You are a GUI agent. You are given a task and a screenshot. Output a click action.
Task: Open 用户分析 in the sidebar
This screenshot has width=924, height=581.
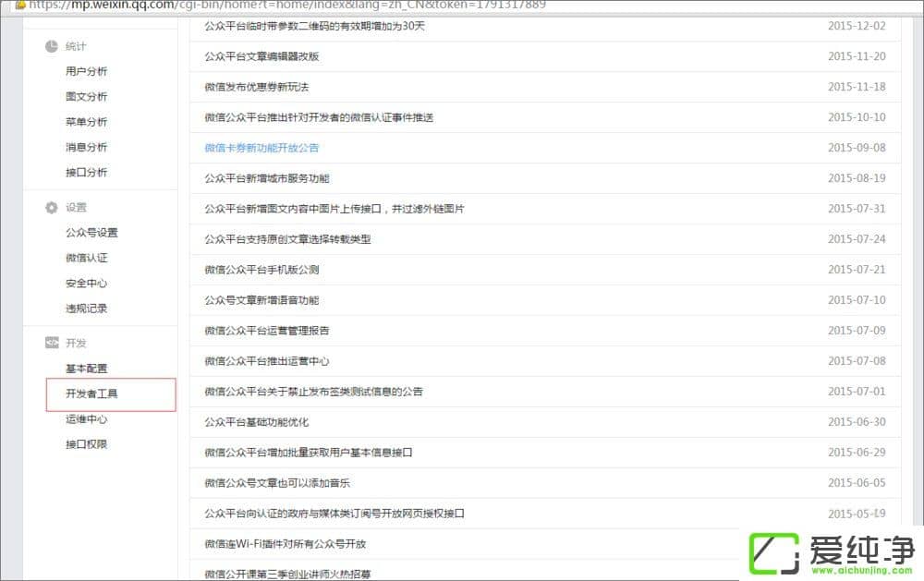click(86, 72)
